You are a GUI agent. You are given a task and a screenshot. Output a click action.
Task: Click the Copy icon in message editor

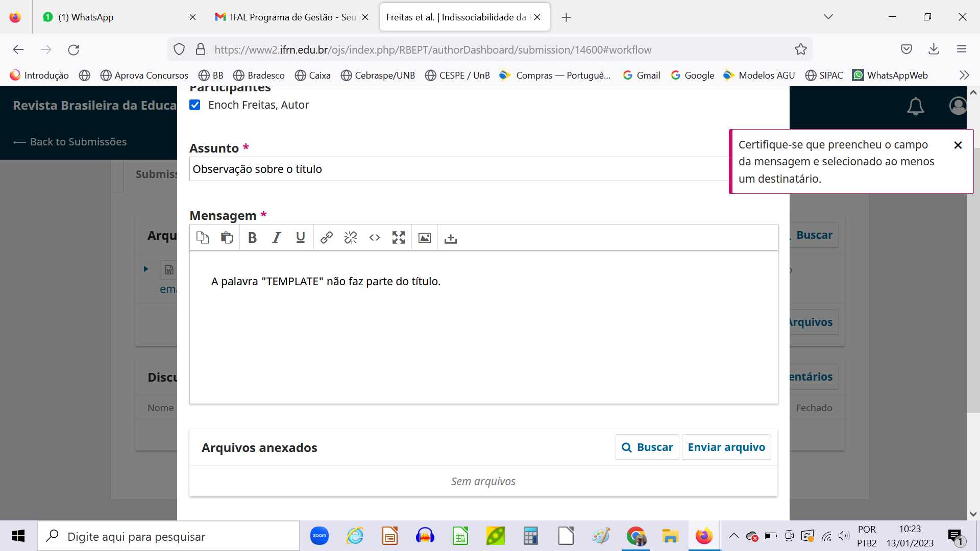click(203, 238)
